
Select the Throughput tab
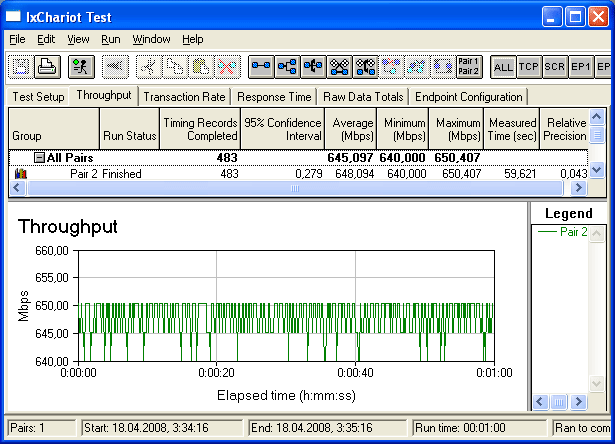coord(104,95)
